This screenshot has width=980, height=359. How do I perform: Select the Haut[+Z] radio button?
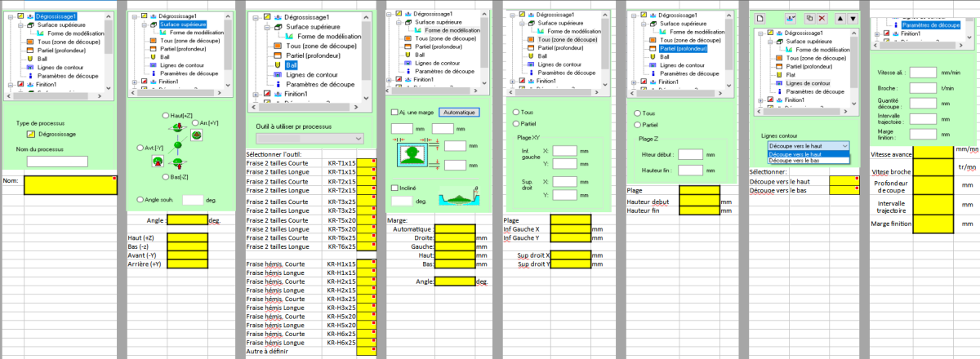coord(167,116)
